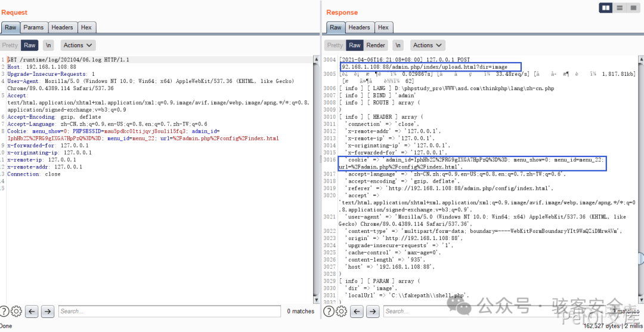Click Request scrollbar up arrow
The width and height of the screenshot is (644, 332).
coord(316,60)
